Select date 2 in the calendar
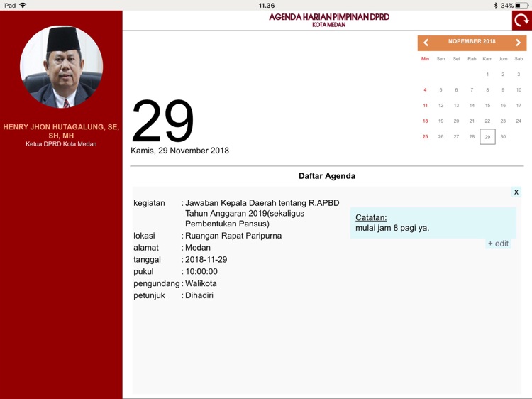This screenshot has height=399, width=532. (x=503, y=75)
